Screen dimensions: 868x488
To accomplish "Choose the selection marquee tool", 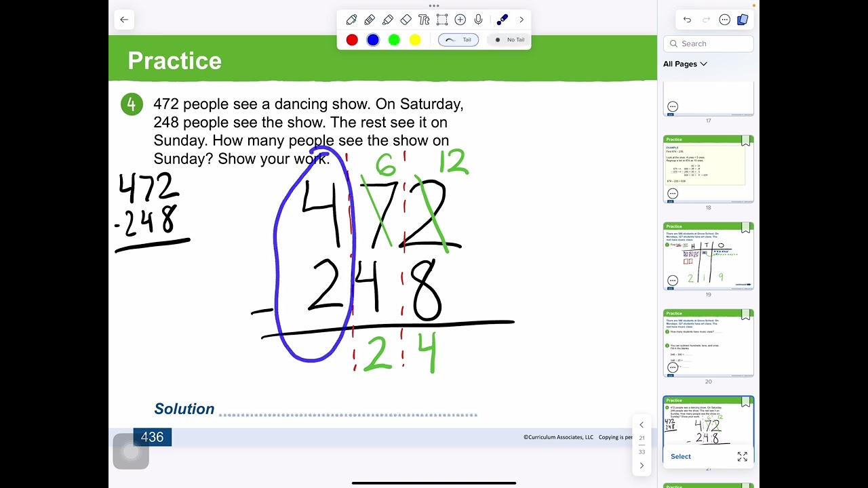I will pos(442,20).
